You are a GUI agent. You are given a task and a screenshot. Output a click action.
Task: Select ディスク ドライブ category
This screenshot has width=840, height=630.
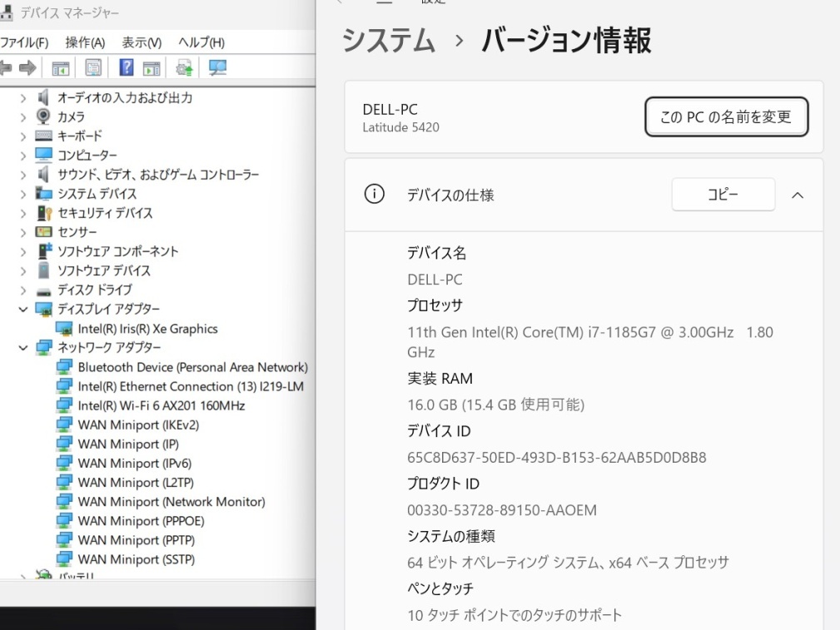(x=95, y=290)
